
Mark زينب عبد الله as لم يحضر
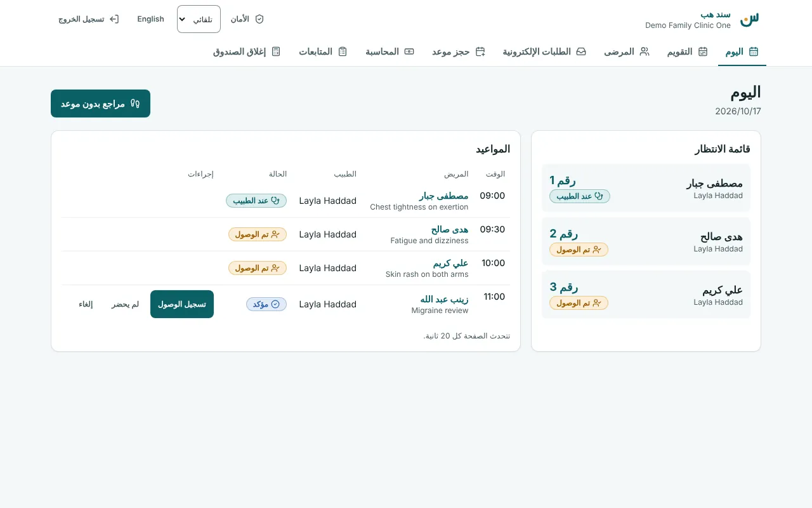[x=126, y=304]
